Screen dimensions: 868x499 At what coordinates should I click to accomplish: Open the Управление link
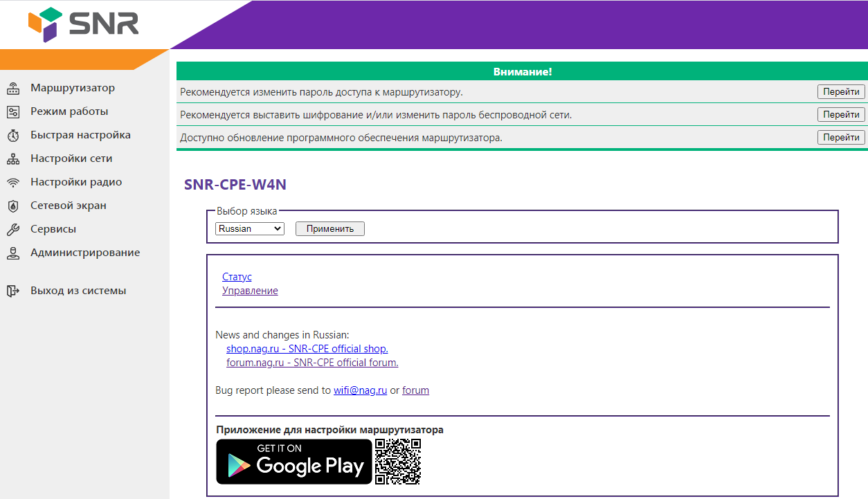[x=250, y=291]
